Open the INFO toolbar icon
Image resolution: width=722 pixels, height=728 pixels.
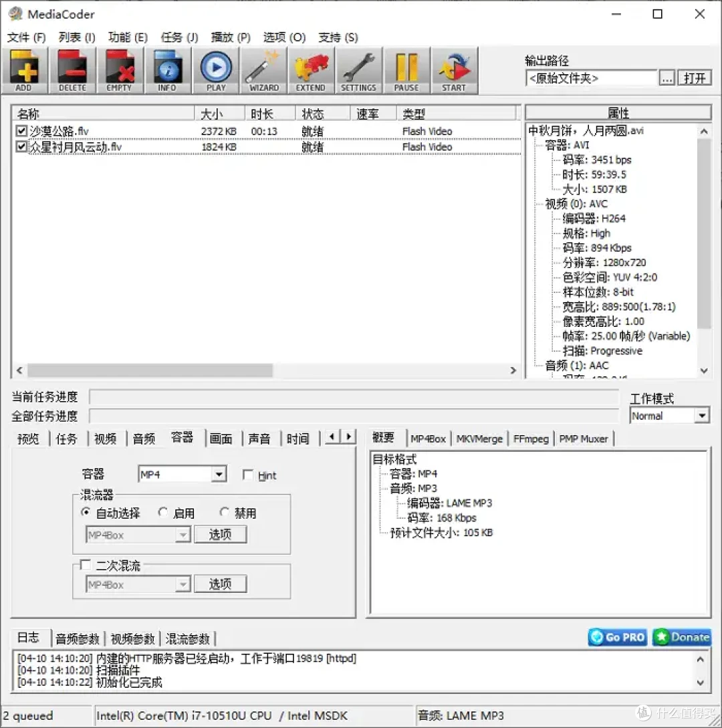[x=168, y=71]
